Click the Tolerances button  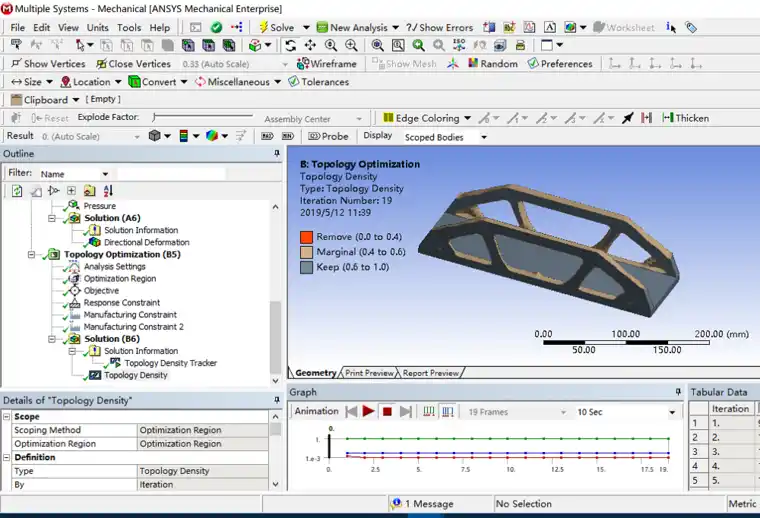tap(318, 82)
